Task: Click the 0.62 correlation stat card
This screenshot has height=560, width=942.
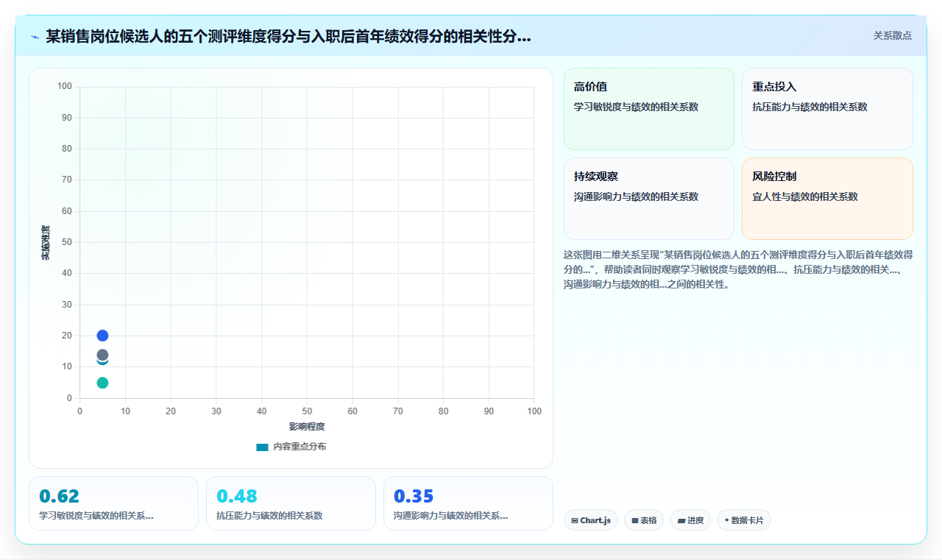Action: tap(113, 503)
